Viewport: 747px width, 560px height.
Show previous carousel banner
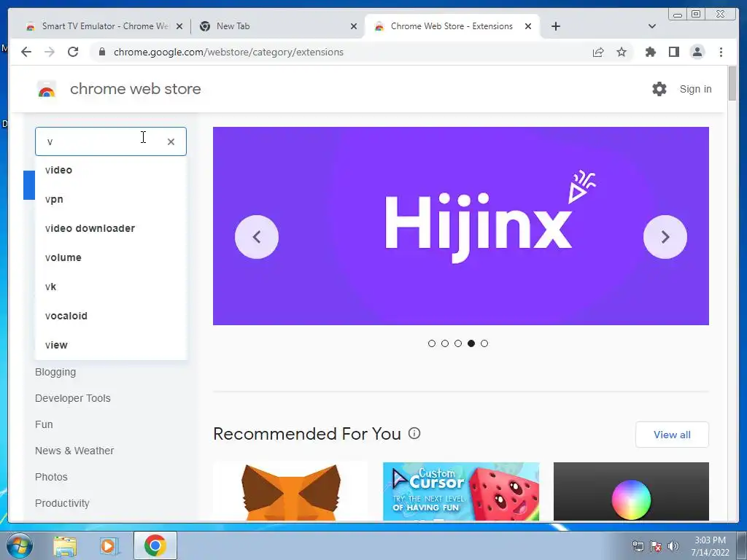(257, 237)
